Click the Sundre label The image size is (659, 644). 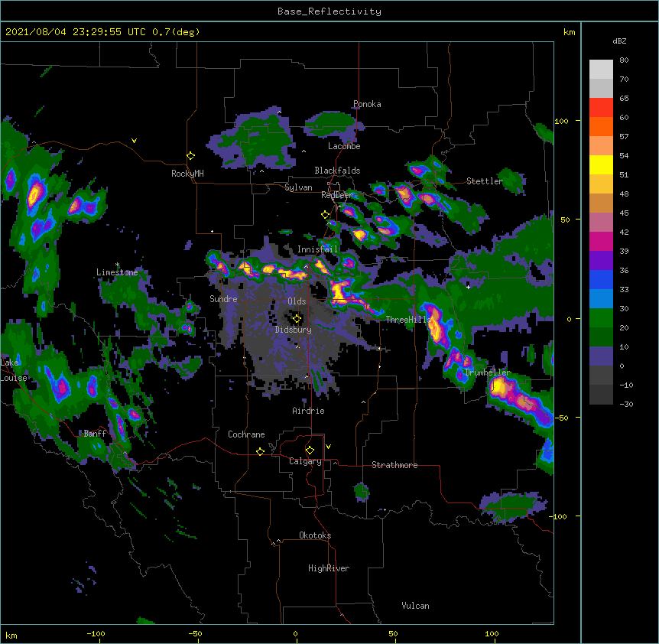click(x=223, y=299)
